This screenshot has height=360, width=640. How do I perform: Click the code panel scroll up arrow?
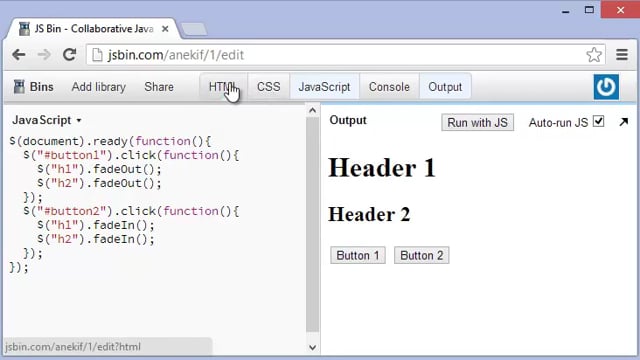pos(313,111)
